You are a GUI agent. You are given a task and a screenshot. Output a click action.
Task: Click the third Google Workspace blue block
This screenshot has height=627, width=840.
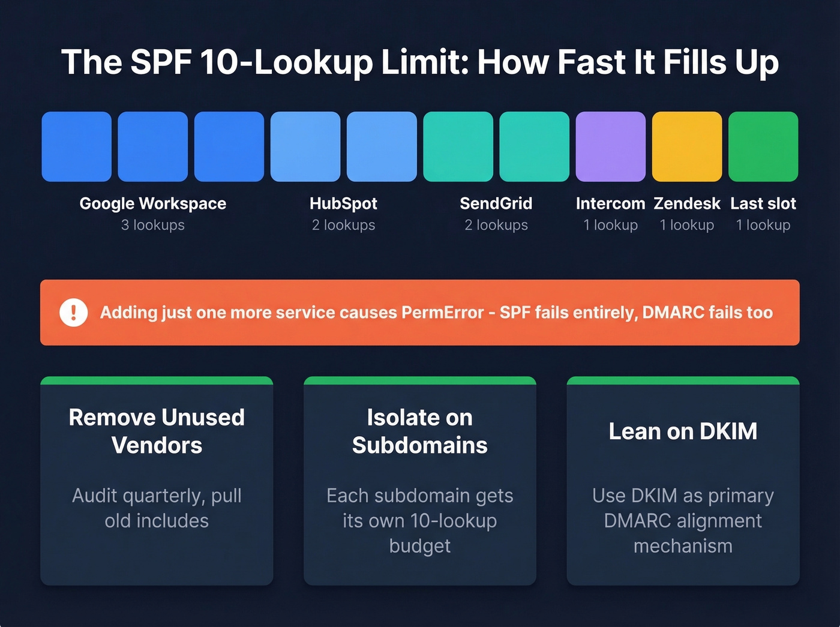(229, 146)
